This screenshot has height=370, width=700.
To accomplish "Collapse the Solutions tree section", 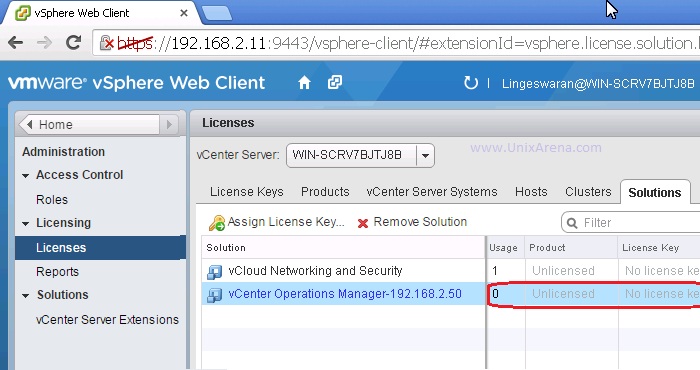I will 26,296.
